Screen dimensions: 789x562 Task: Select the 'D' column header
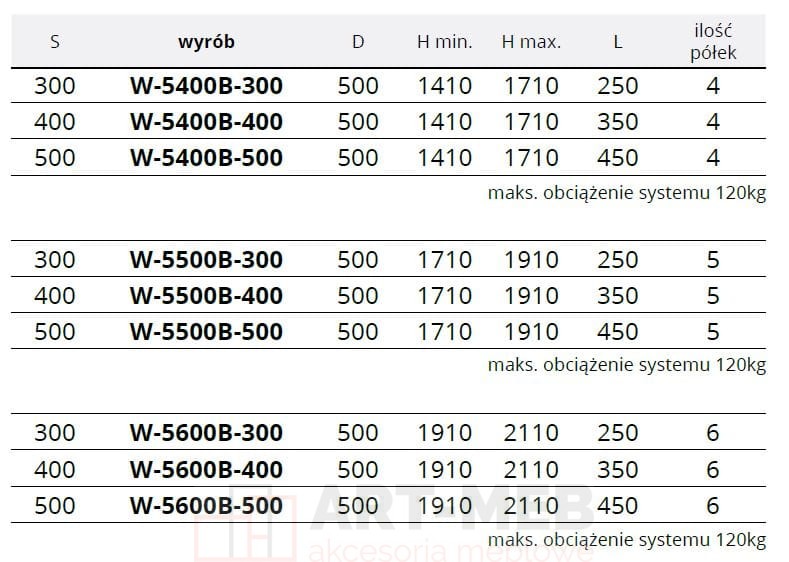point(358,42)
